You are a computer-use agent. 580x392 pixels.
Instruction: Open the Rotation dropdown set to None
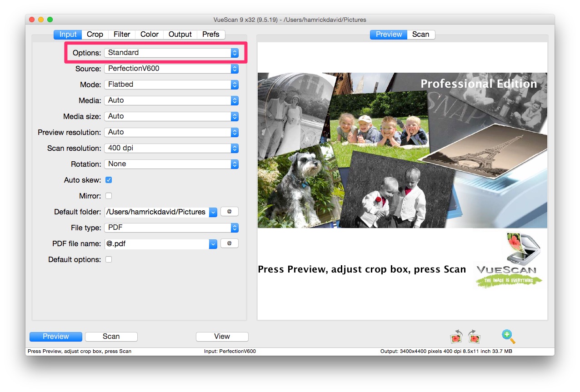pos(171,164)
